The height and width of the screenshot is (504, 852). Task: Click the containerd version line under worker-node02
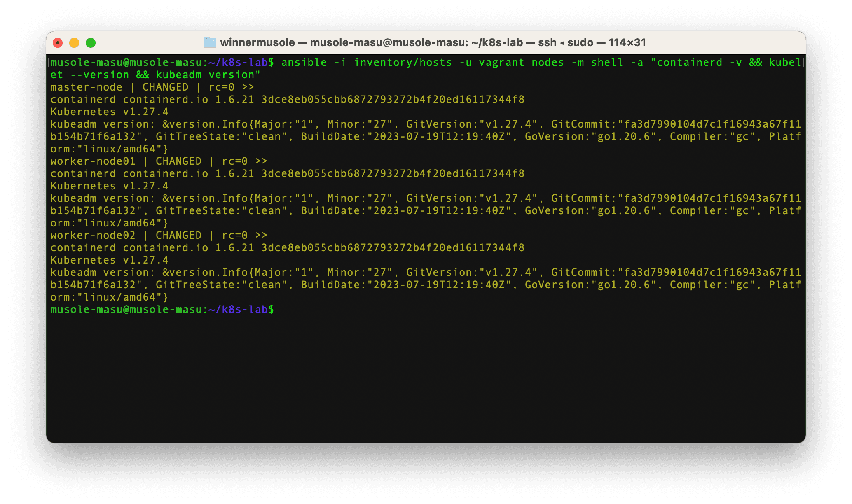(x=287, y=248)
